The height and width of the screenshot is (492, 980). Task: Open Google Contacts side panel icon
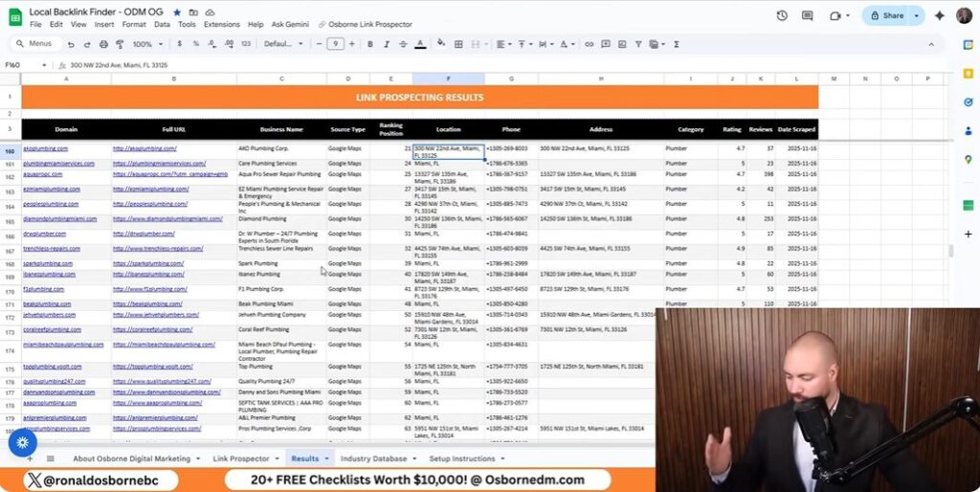click(x=969, y=131)
